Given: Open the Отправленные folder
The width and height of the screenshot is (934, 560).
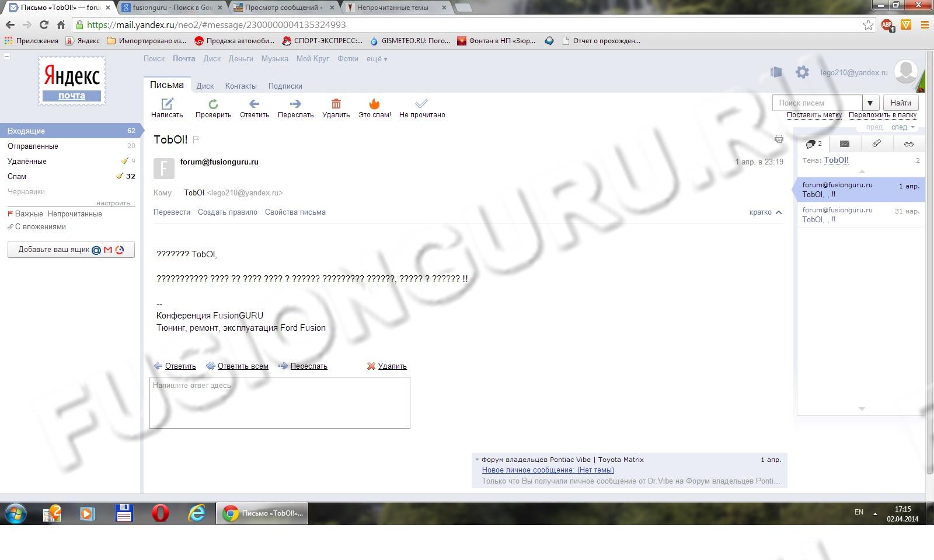Looking at the screenshot, I should click(x=69, y=146).
